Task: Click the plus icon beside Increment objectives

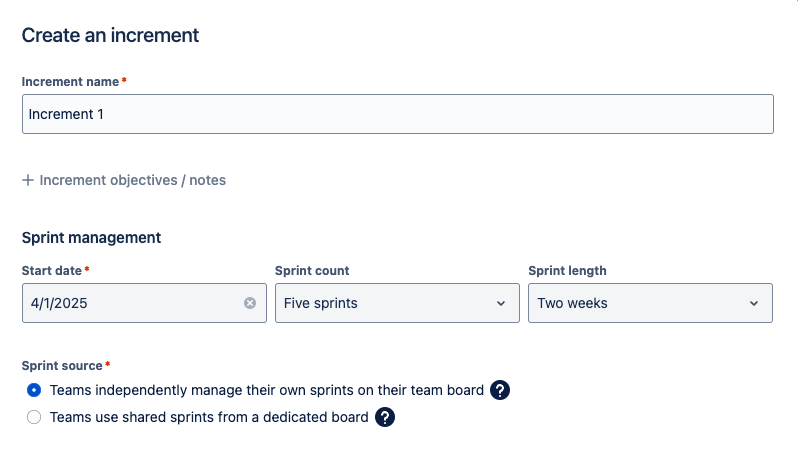Action: click(28, 180)
